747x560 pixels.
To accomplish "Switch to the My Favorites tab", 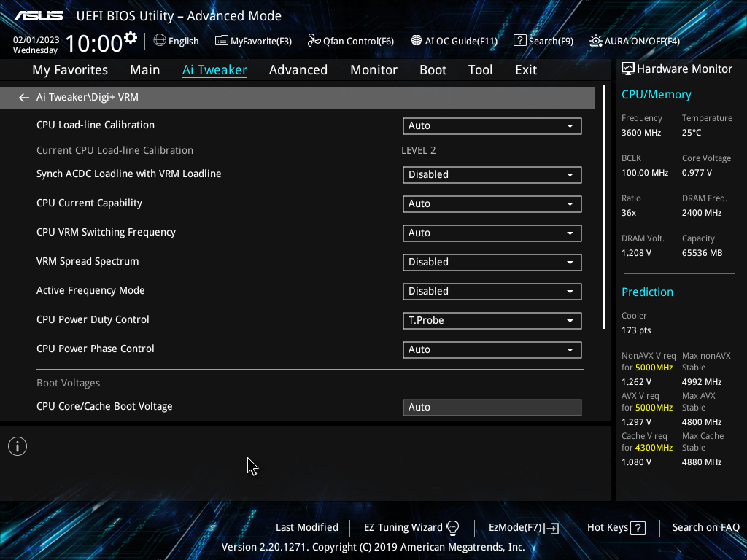I will click(x=70, y=70).
